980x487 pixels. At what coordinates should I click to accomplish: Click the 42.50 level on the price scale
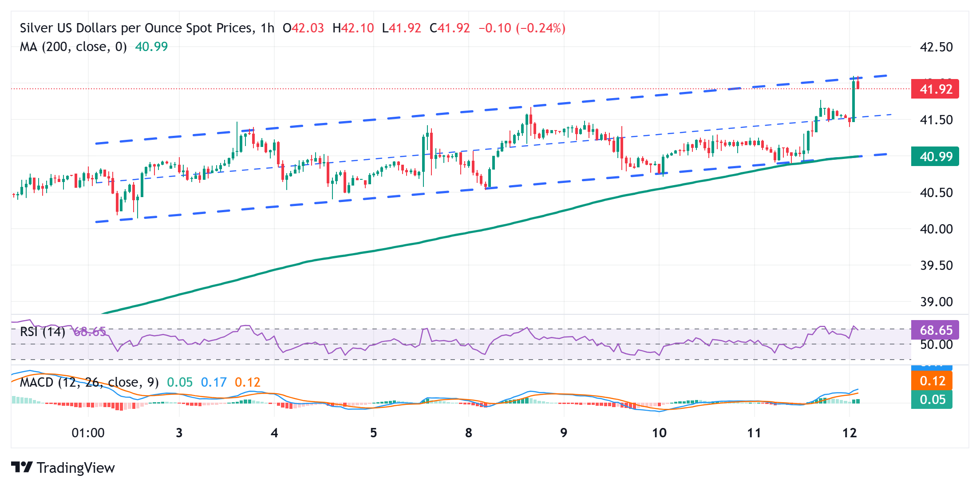[937, 47]
